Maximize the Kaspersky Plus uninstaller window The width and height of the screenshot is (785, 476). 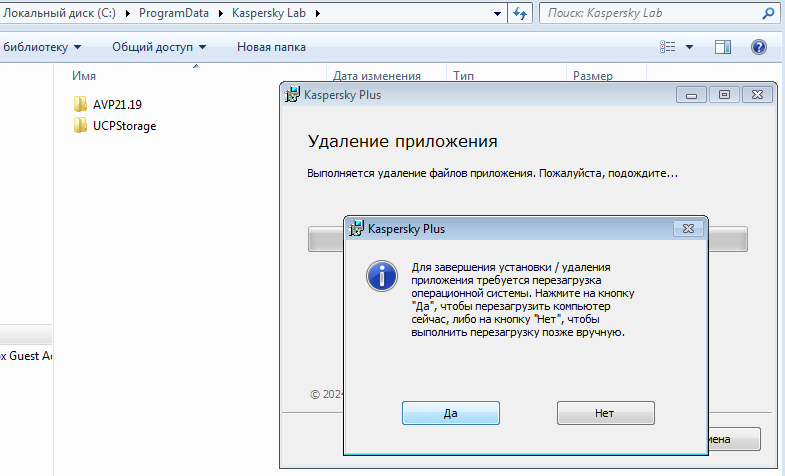tap(724, 95)
